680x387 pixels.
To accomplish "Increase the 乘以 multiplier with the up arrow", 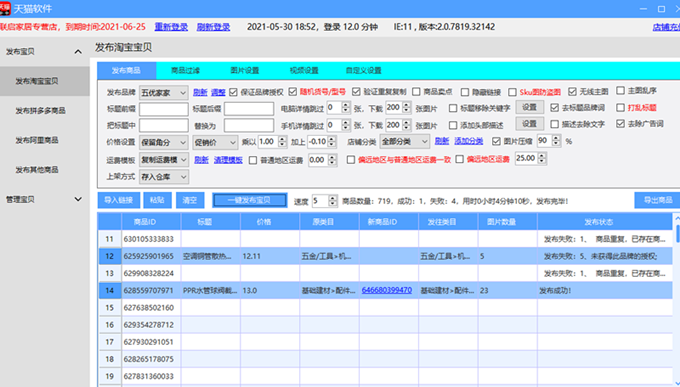I will [x=282, y=139].
